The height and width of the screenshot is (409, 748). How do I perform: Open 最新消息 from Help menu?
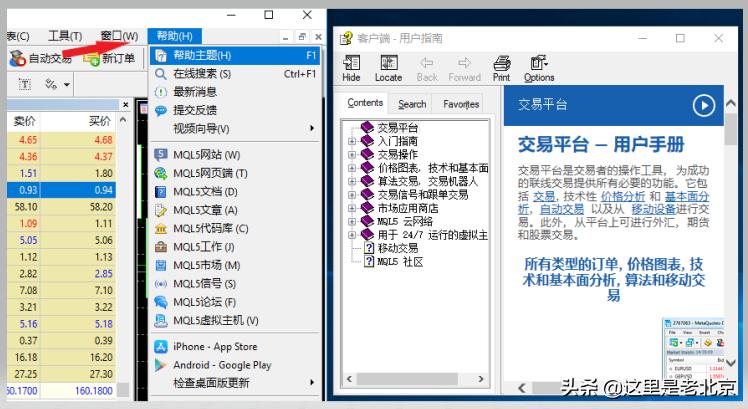click(x=235, y=92)
